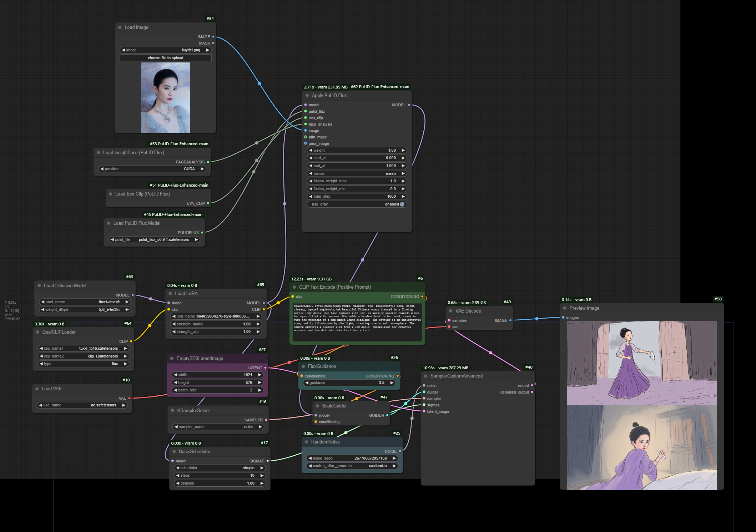The image size is (756, 532).
Task: Disable the use_gray toggle in Apply PuLID Flux
Action: (402, 204)
